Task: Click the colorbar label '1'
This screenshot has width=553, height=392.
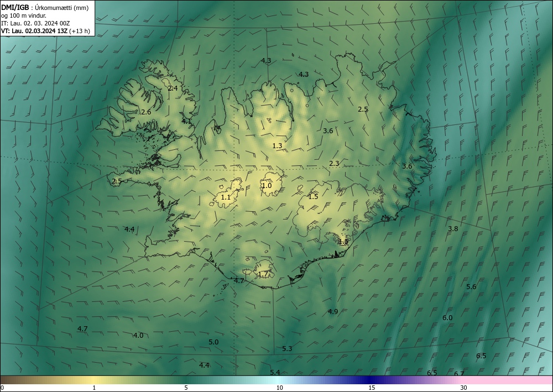Action: coord(94,388)
